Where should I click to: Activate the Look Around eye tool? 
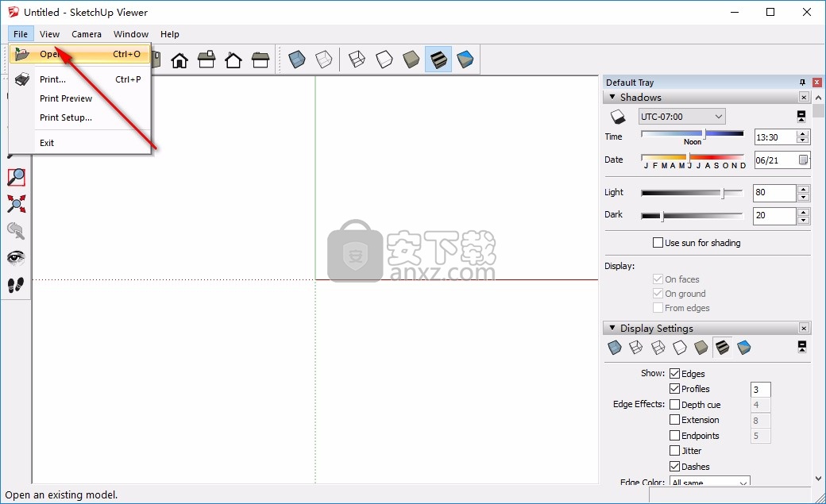[17, 257]
